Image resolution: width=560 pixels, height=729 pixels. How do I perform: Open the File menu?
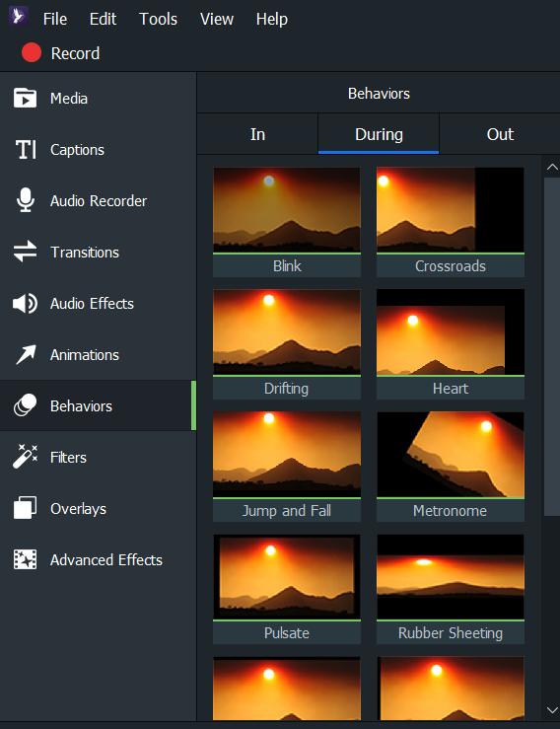tap(55, 19)
